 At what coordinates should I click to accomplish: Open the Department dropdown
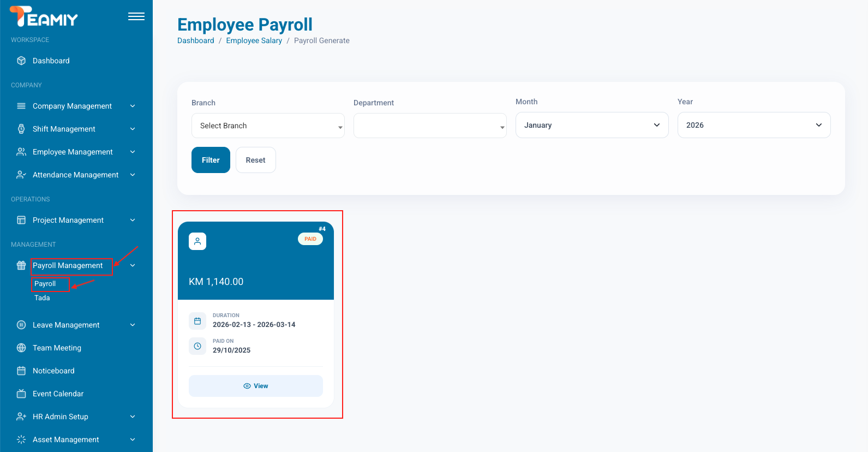click(429, 126)
